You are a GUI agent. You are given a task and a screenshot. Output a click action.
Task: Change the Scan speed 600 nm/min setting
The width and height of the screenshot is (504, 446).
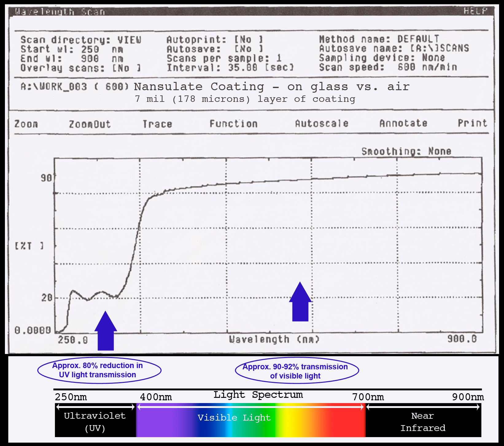pos(388,67)
